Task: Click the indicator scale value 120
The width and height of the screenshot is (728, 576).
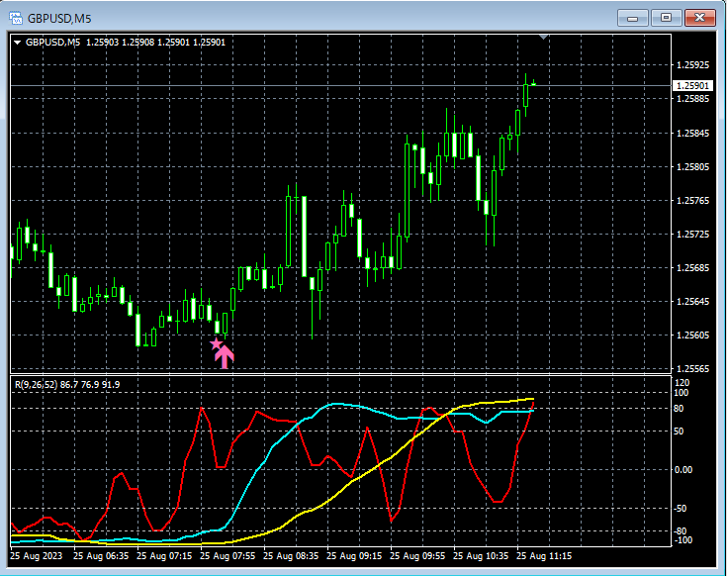Action: 682,383
